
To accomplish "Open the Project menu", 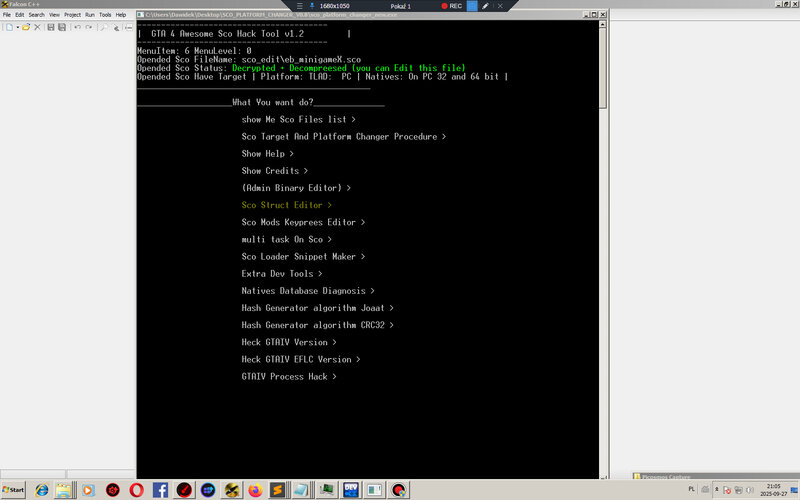I will 72,15.
